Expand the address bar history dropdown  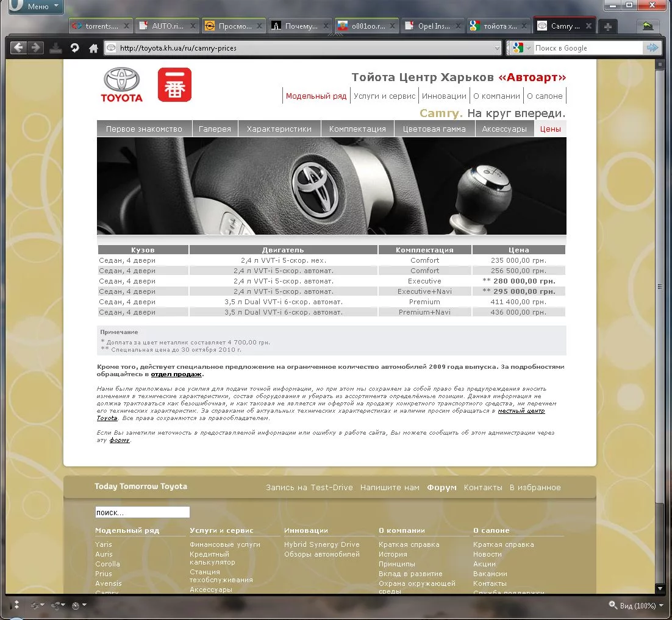(x=497, y=48)
